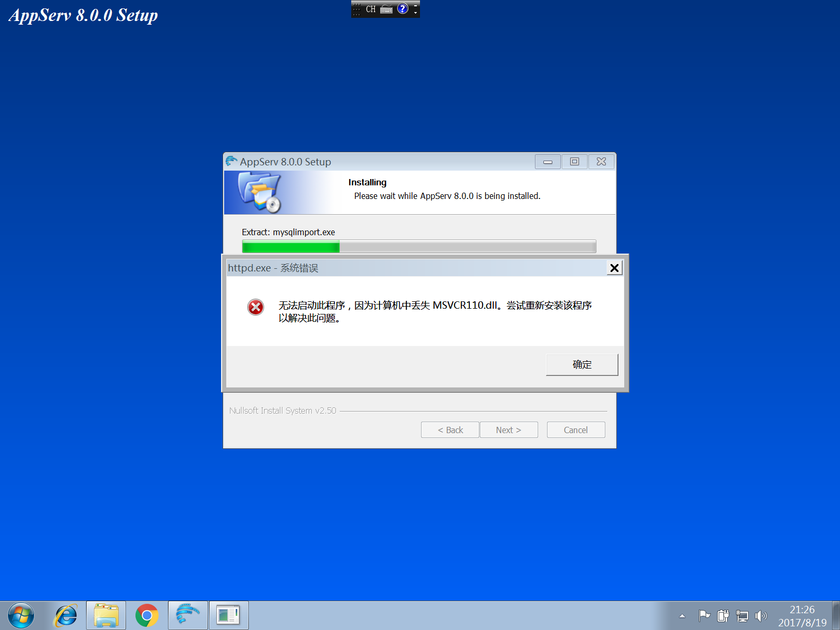Screen dimensions: 840x630
Task: Click the language bar keyboard icon
Action: click(386, 9)
